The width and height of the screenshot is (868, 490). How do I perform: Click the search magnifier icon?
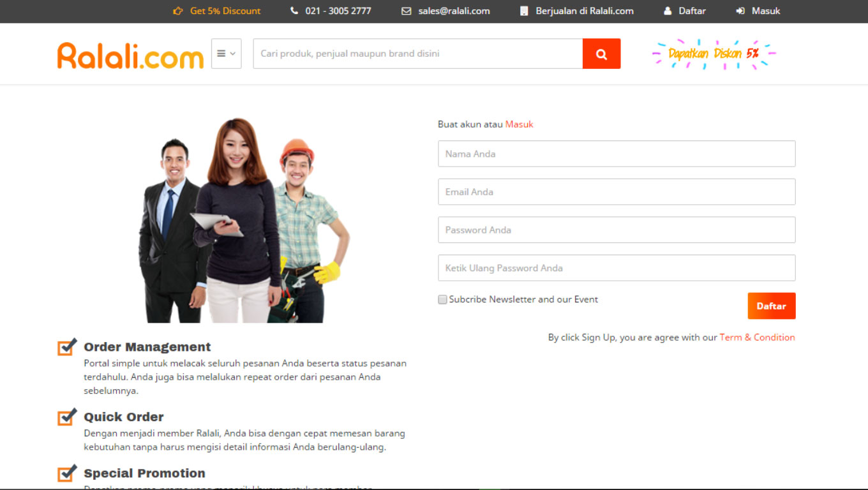(601, 54)
